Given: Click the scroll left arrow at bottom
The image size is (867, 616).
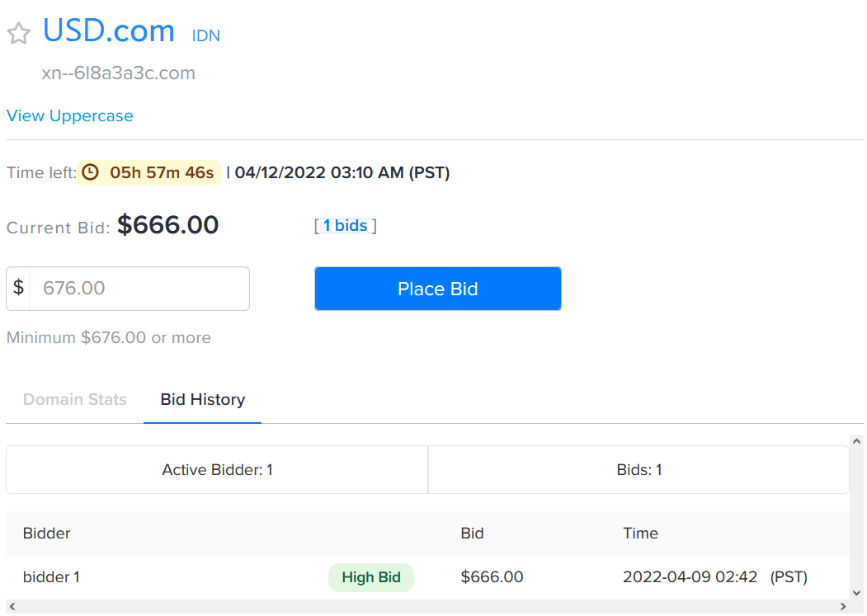Looking at the screenshot, I should pos(12,607).
